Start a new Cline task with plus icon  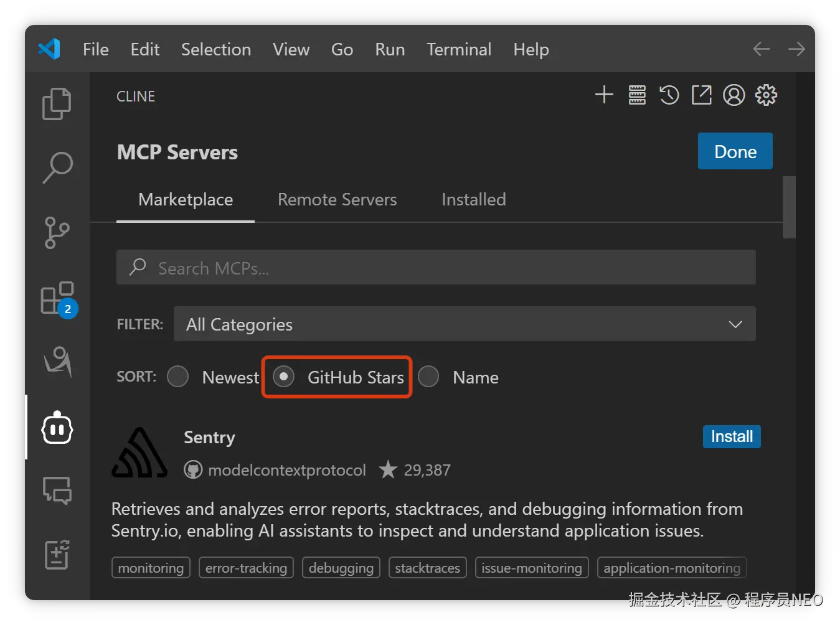tap(604, 95)
